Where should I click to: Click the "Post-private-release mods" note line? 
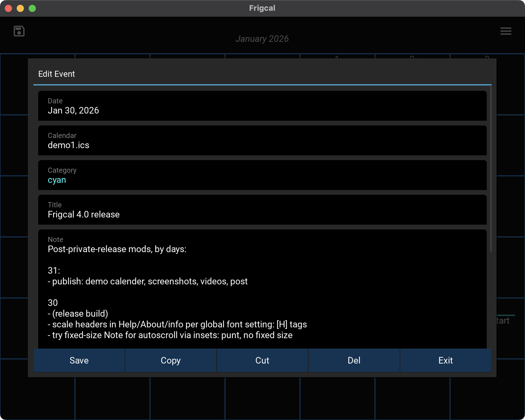(117, 249)
